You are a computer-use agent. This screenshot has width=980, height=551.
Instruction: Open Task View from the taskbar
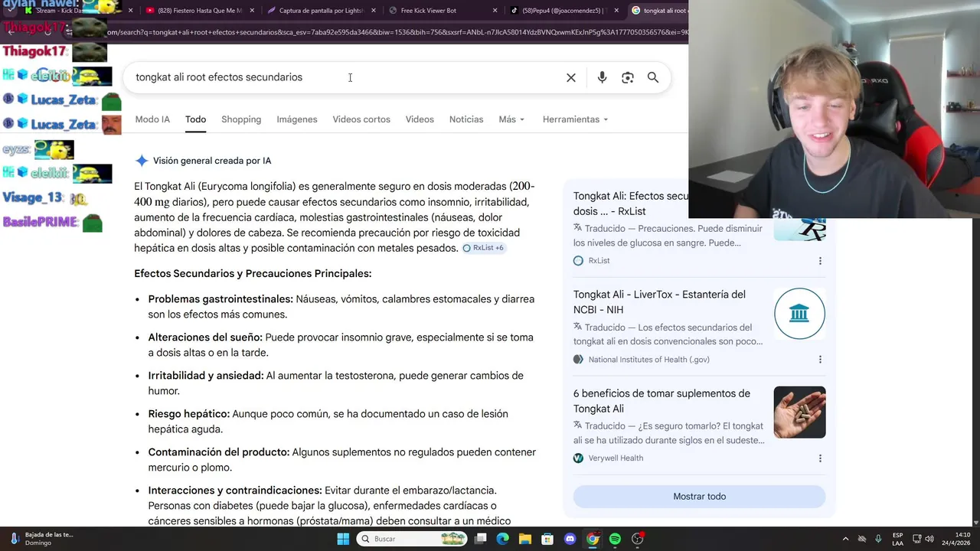tap(480, 539)
